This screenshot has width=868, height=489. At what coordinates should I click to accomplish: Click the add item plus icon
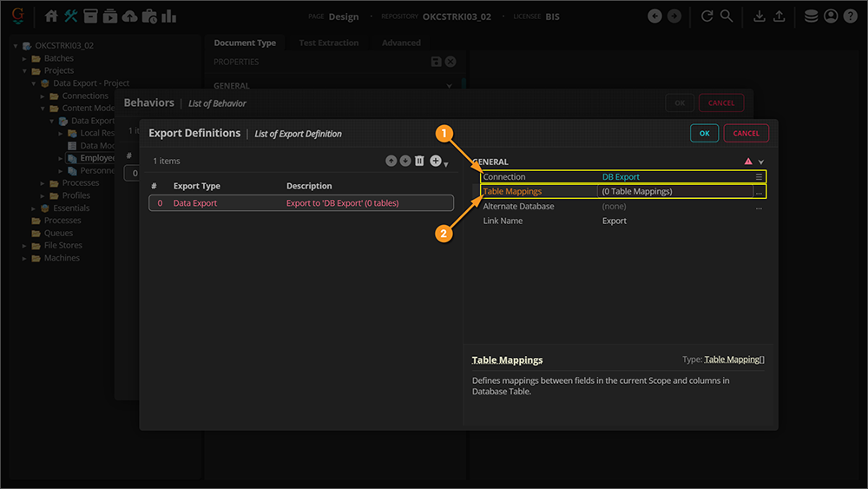[435, 162]
